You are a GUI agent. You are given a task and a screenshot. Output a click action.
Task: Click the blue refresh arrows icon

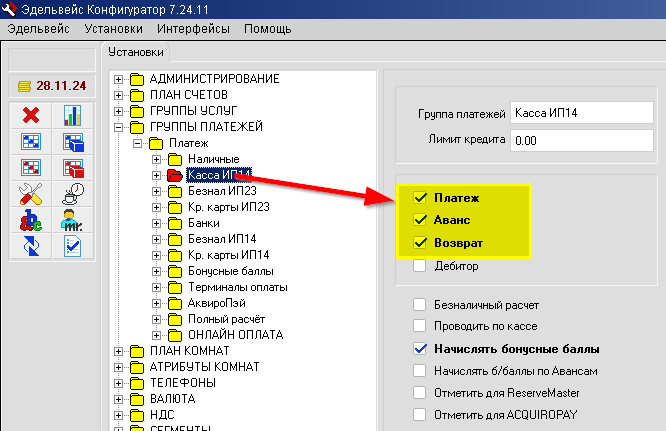30,245
